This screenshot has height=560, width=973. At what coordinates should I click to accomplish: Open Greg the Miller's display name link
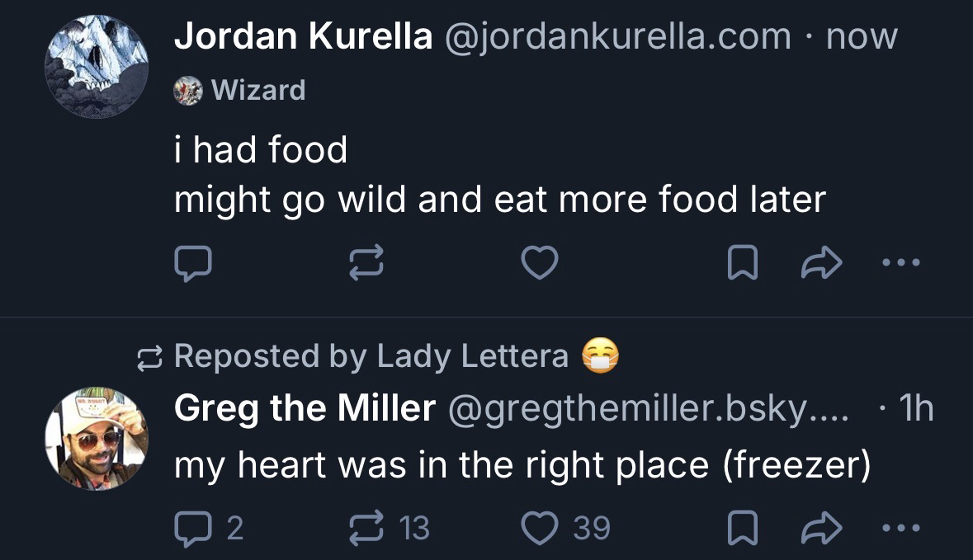click(x=305, y=407)
